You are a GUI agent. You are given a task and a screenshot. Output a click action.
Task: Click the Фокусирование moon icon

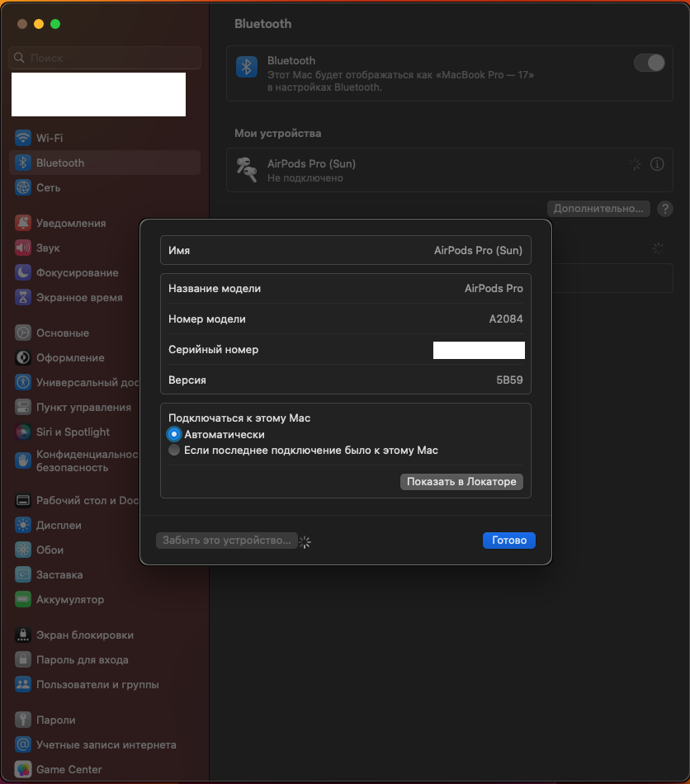[x=23, y=272]
